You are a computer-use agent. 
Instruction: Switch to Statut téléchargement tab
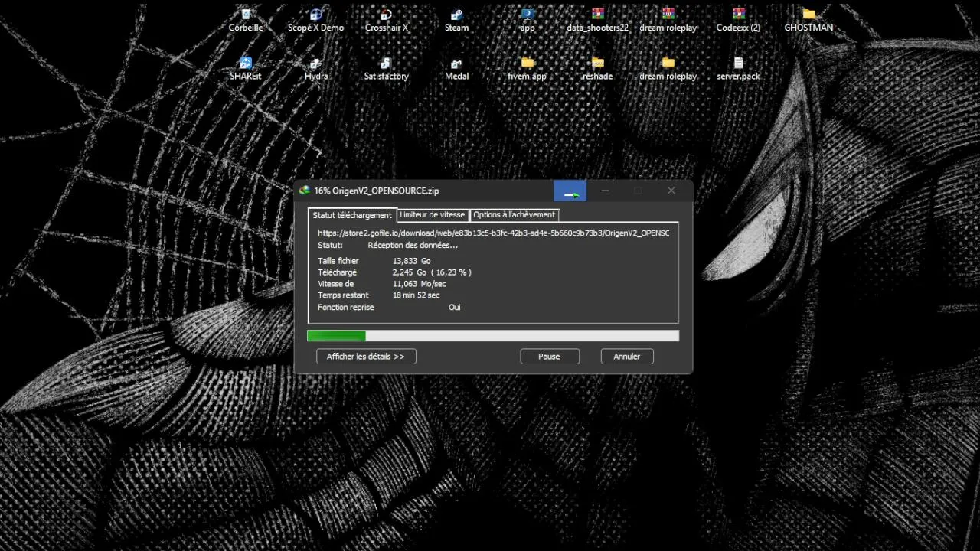coord(352,215)
